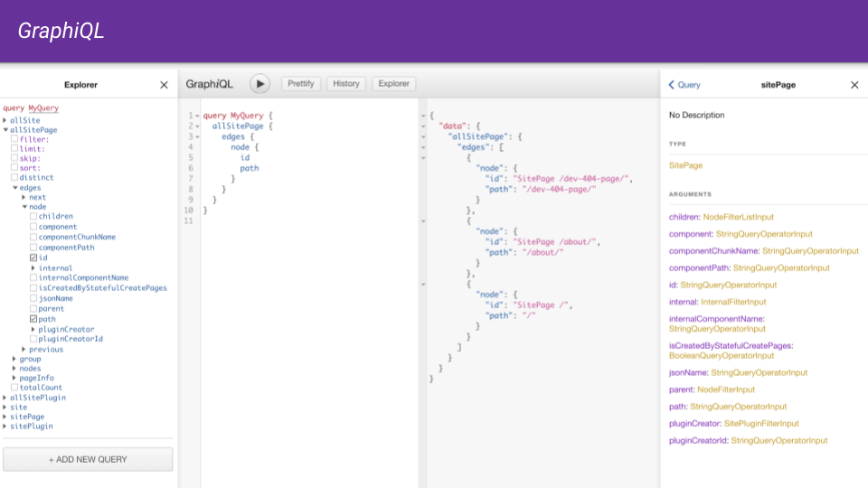Close the Explorer panel
This screenshot has width=868, height=488.
click(164, 85)
